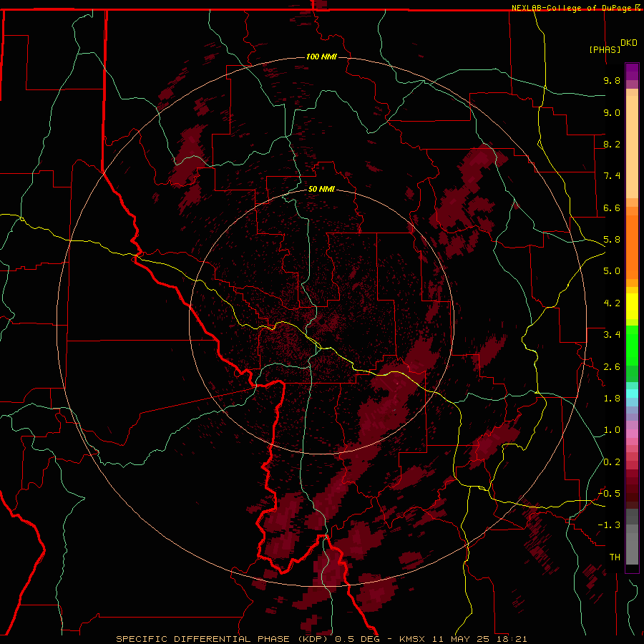Click the 18:21 timestamp in the caption
The width and height of the screenshot is (644, 644).
click(513, 639)
